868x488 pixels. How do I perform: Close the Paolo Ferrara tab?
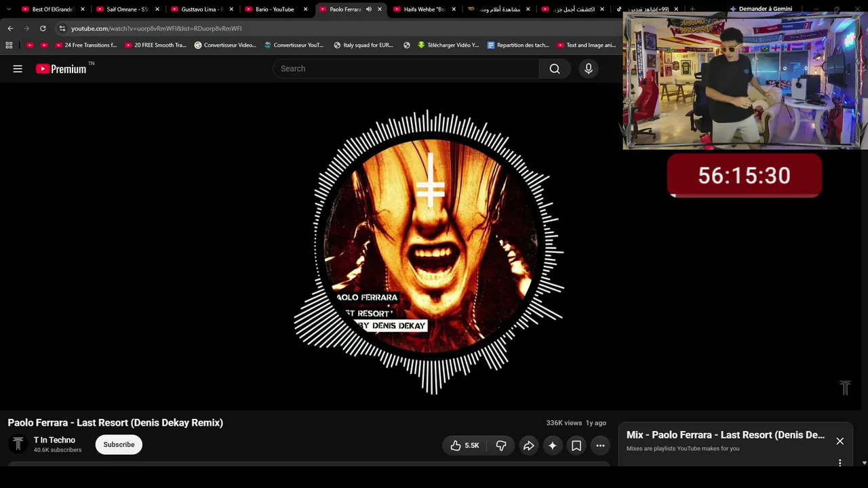(380, 9)
